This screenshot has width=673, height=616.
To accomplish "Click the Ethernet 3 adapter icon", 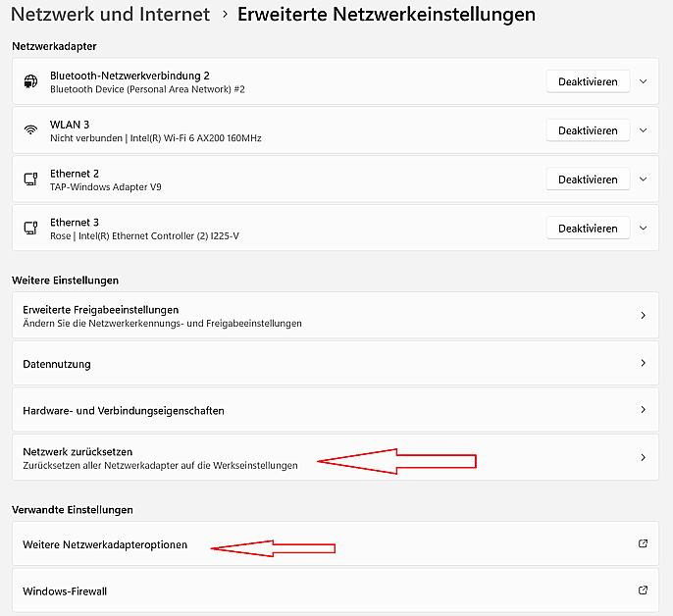I will click(x=30, y=228).
